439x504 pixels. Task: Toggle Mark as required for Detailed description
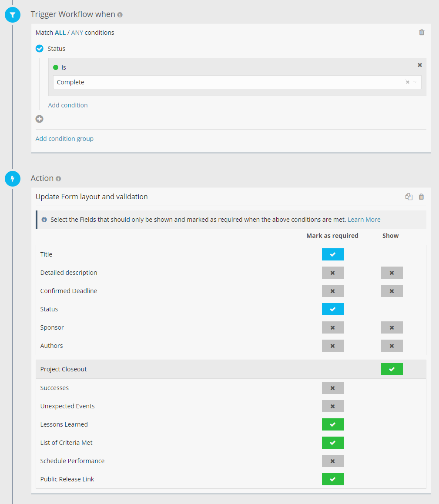(332, 273)
